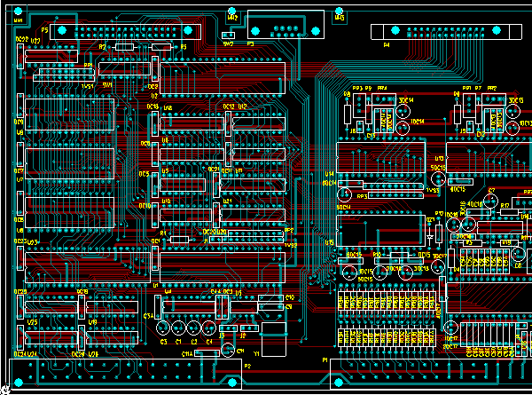Click the U15 IC package
The image size is (532, 395).
coord(381,229)
